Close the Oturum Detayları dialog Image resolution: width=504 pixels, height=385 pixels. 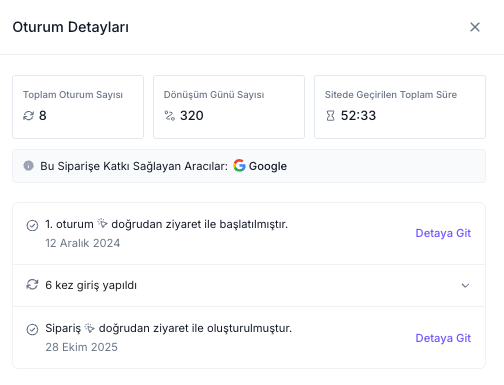pos(475,27)
